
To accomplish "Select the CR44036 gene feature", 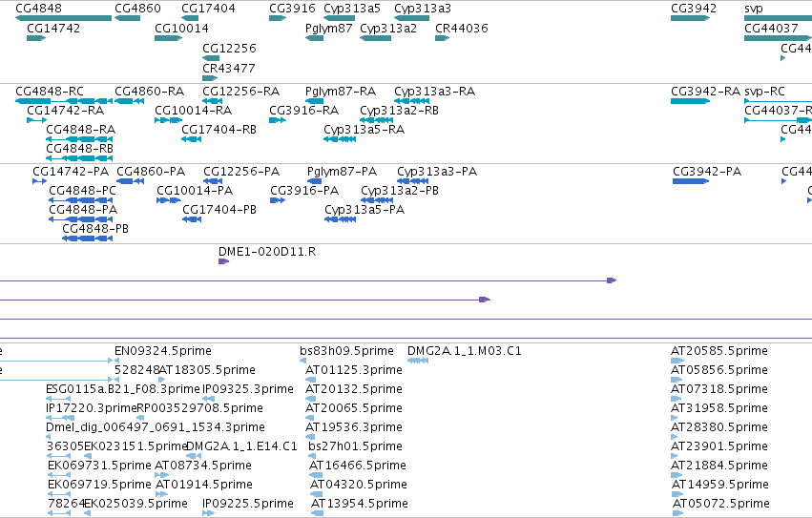I will (442, 38).
